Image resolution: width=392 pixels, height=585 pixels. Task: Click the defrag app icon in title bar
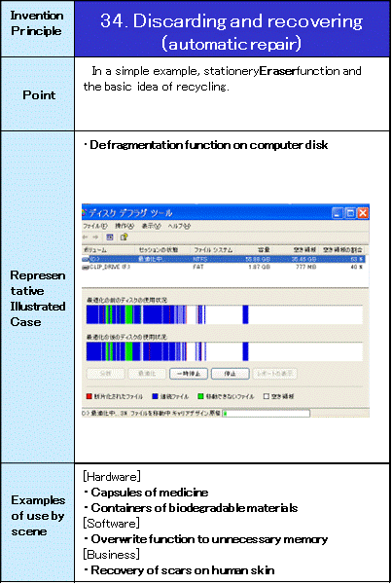tap(85, 213)
